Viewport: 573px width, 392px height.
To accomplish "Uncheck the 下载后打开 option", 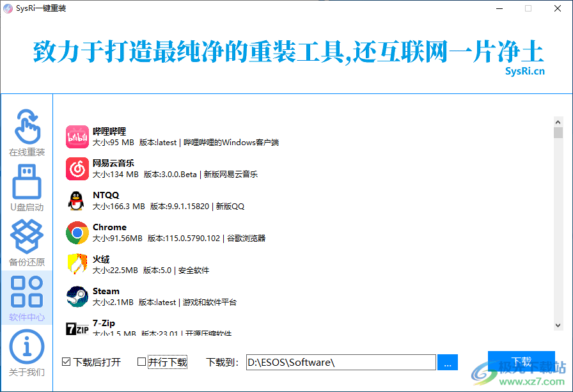I will 66,361.
